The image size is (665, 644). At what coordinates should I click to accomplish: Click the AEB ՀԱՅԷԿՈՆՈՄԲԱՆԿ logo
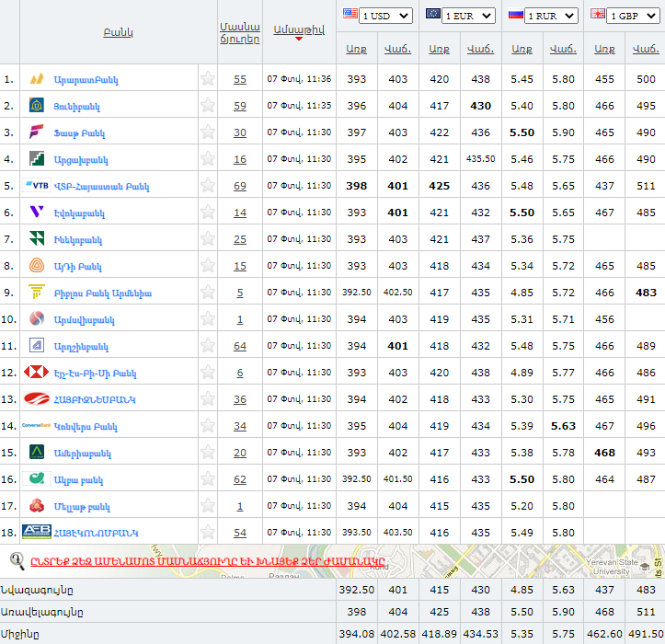coord(37,532)
